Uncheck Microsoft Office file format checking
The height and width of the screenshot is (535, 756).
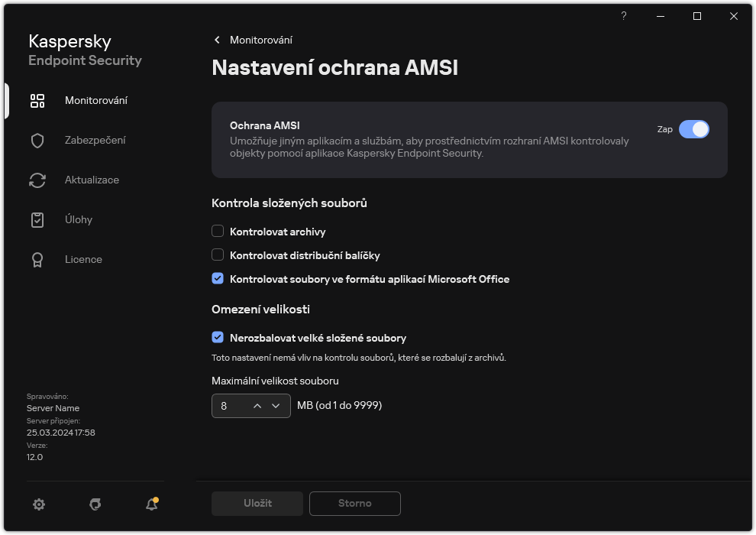pyautogui.click(x=218, y=279)
